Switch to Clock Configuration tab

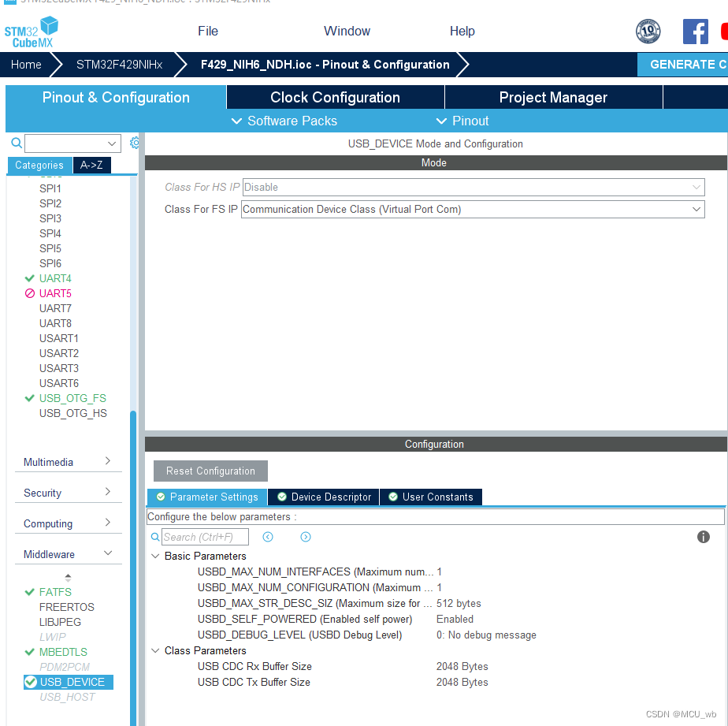[x=335, y=97]
